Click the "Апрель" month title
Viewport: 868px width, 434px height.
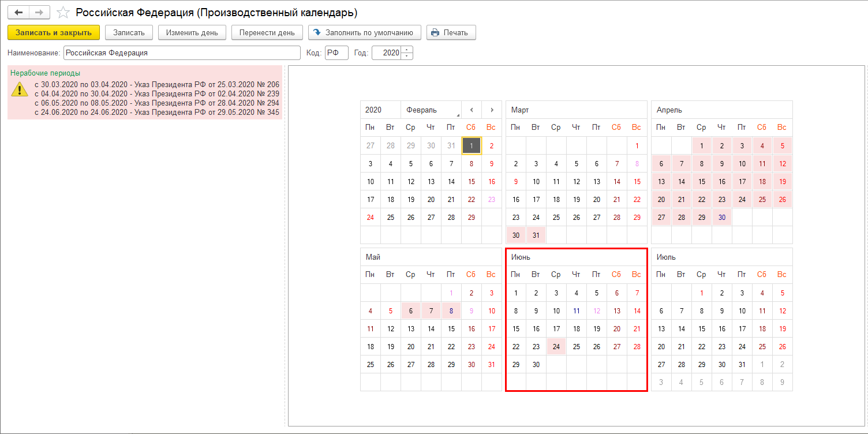(669, 110)
